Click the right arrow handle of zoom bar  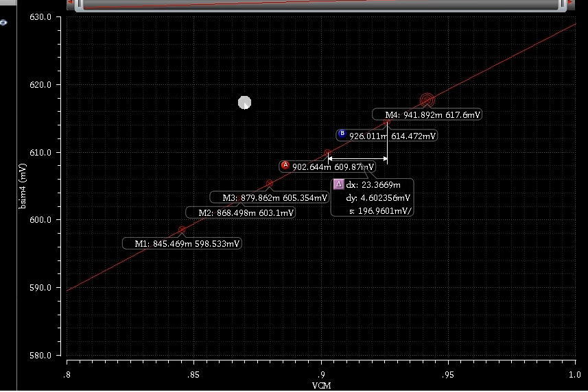point(567,4)
